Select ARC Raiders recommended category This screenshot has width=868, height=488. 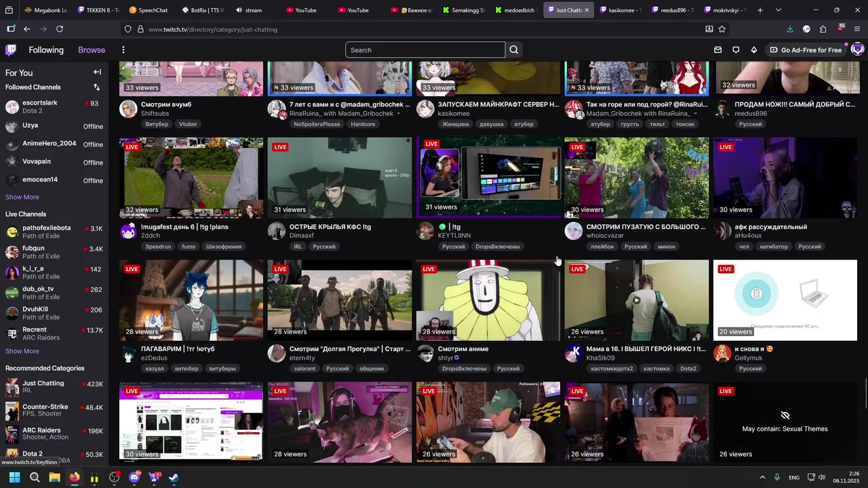point(54,434)
